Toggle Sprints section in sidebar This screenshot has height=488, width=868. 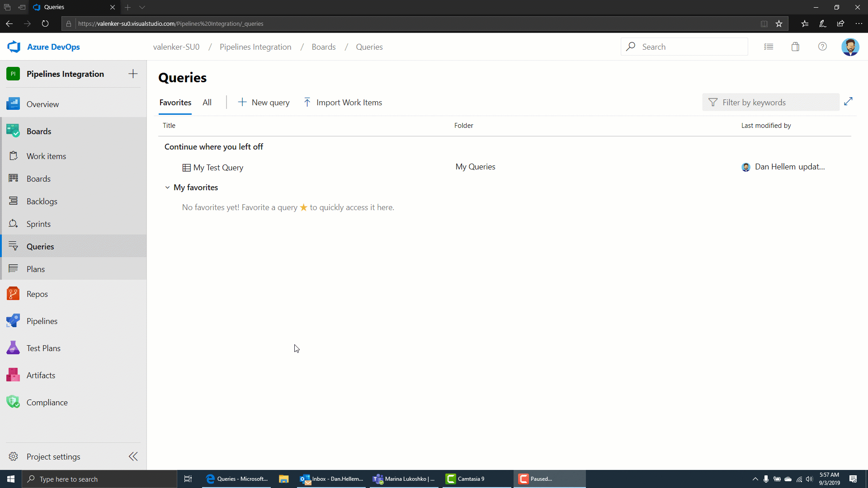pyautogui.click(x=38, y=224)
